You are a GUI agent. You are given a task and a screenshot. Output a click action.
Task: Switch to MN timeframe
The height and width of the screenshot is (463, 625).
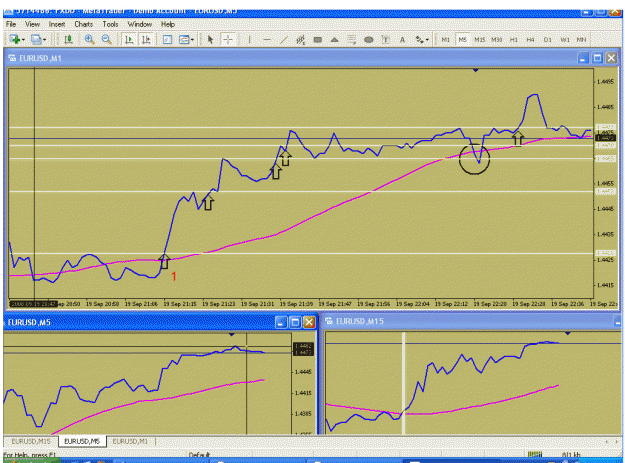click(x=582, y=40)
